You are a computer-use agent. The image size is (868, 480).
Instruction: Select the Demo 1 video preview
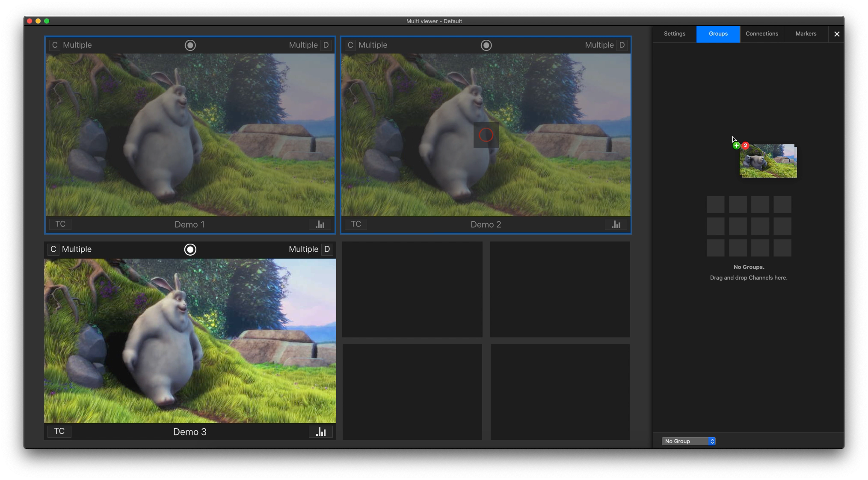(x=190, y=135)
